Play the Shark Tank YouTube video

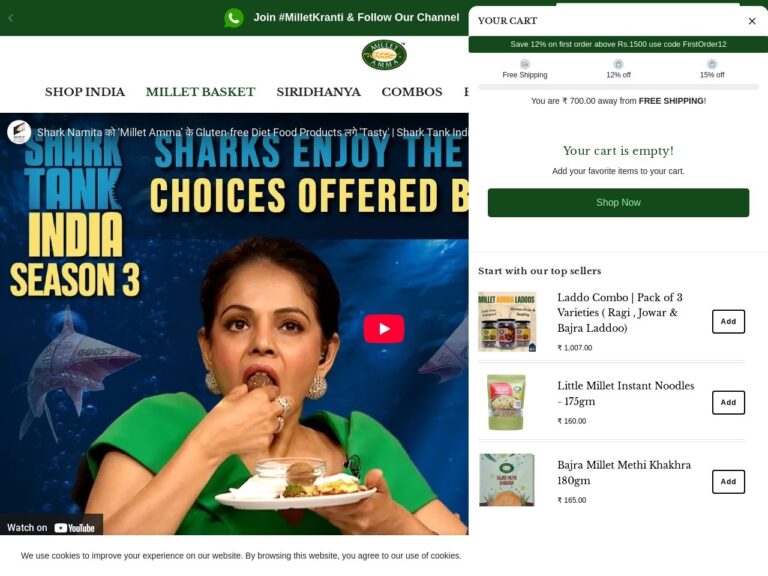pyautogui.click(x=384, y=329)
